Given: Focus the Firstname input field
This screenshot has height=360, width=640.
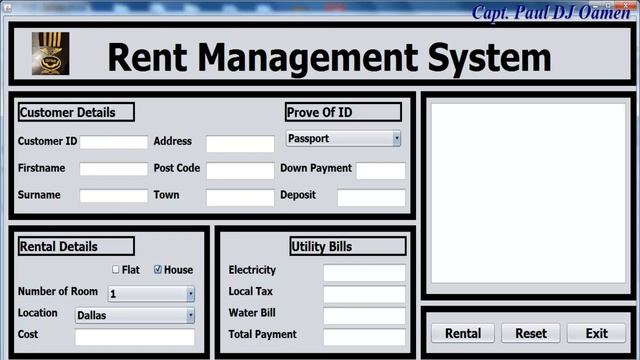Looking at the screenshot, I should pos(113,169).
